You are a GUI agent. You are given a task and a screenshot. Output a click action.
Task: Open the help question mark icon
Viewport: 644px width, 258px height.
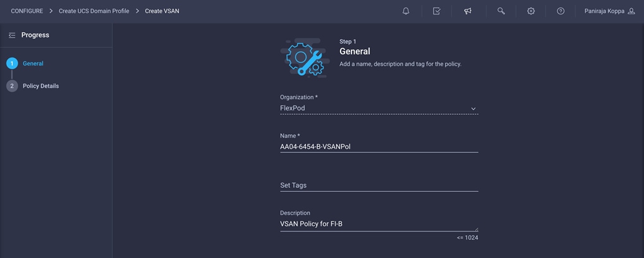click(x=561, y=11)
